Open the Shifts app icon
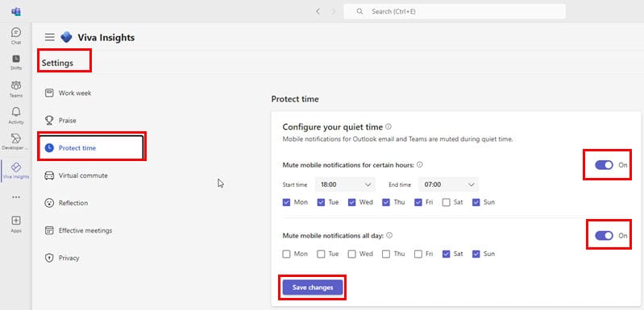Image resolution: width=644 pixels, height=310 pixels. click(x=16, y=62)
